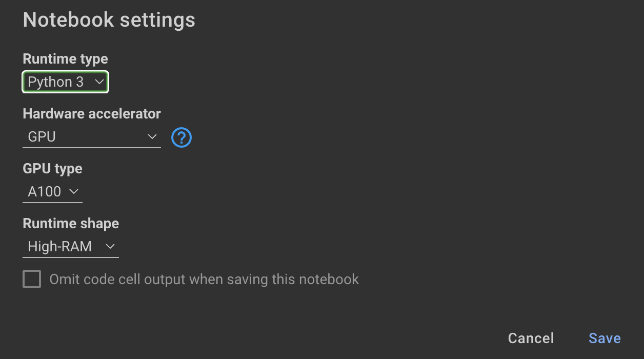Click the blank space right of the dialog title
The height and width of the screenshot is (359, 644).
(x=410, y=20)
